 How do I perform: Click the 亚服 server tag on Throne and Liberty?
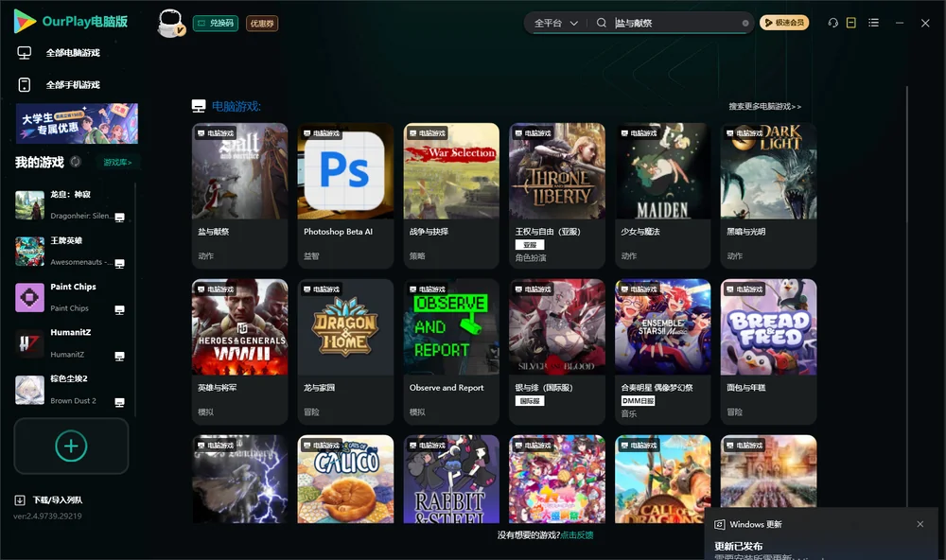530,244
